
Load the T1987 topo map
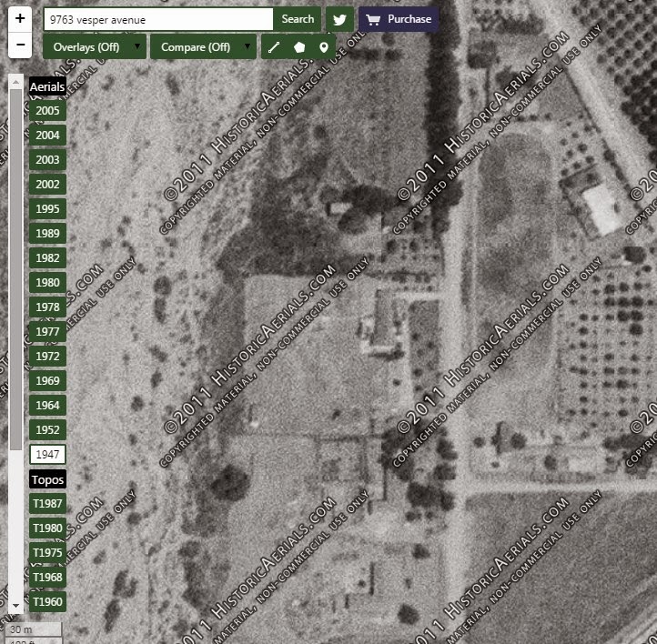point(47,504)
